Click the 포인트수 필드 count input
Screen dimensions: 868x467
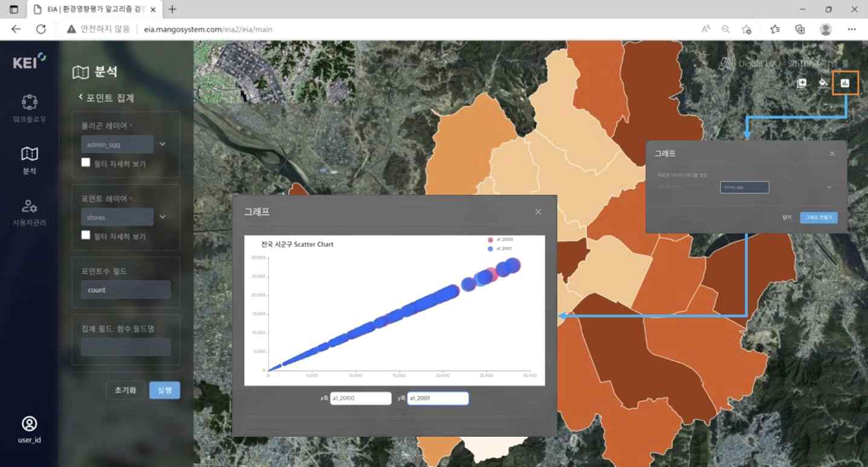pyautogui.click(x=126, y=290)
